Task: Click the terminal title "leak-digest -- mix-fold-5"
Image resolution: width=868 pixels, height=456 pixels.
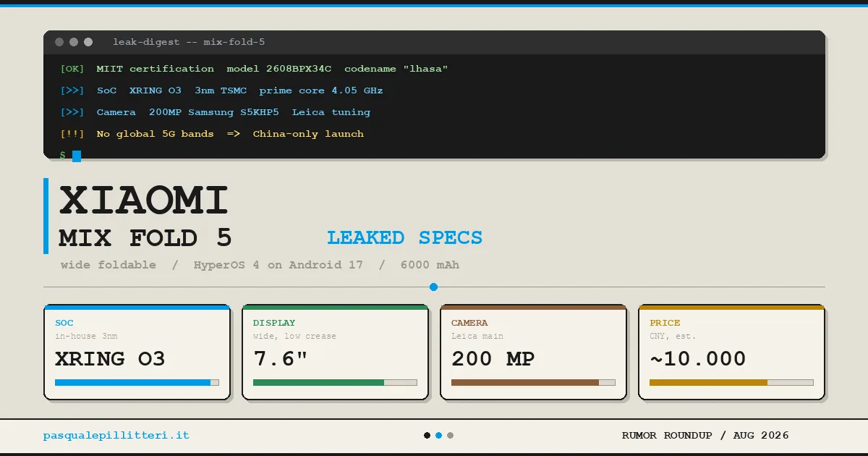Action: point(189,42)
